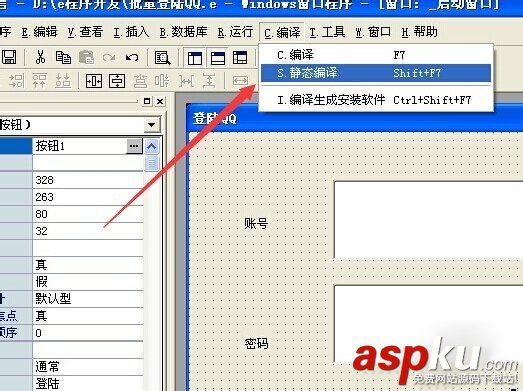Toggle the combined panel layout icon
This screenshot has width=523, height=391.
[240, 58]
